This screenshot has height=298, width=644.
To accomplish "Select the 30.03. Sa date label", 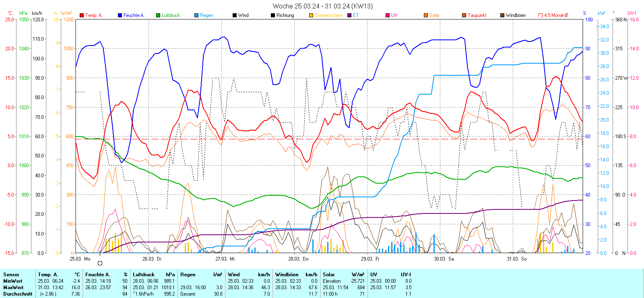I will (444, 259).
